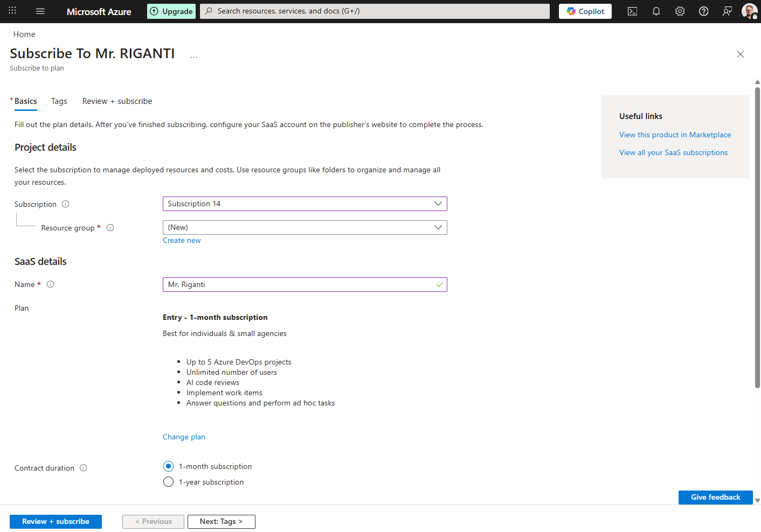Click the user avatar in top right
The width and height of the screenshot is (761, 532).
click(750, 11)
